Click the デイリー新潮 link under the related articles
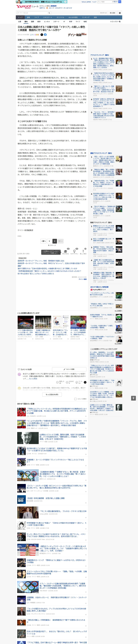This screenshot has height=644, width=138. [82, 279]
